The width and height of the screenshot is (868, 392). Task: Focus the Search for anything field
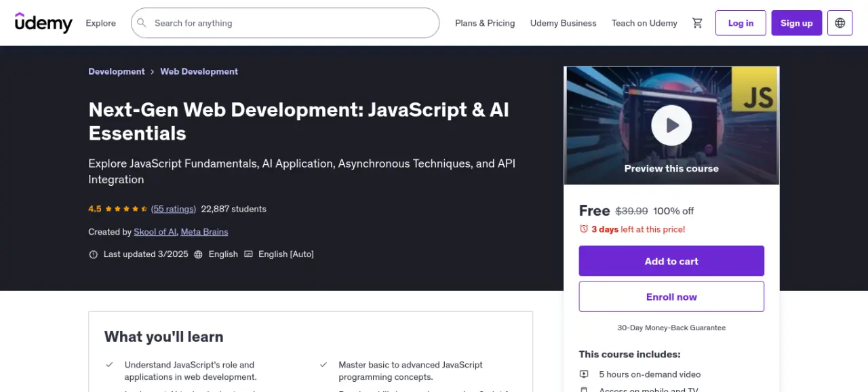coord(285,23)
